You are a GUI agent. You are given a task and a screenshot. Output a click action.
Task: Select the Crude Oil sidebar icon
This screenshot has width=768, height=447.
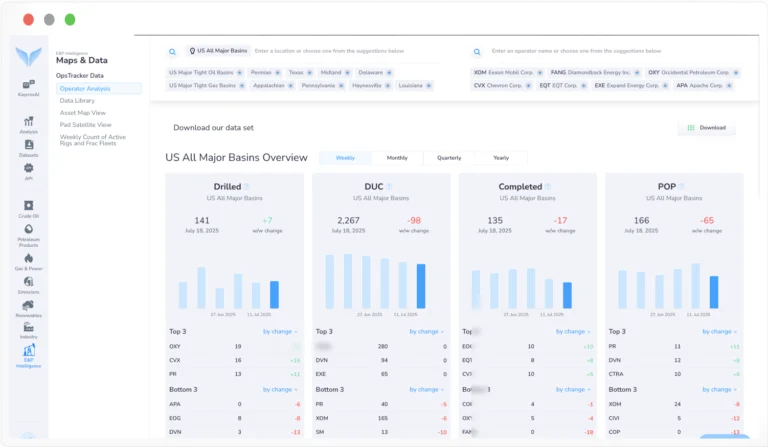(28, 208)
